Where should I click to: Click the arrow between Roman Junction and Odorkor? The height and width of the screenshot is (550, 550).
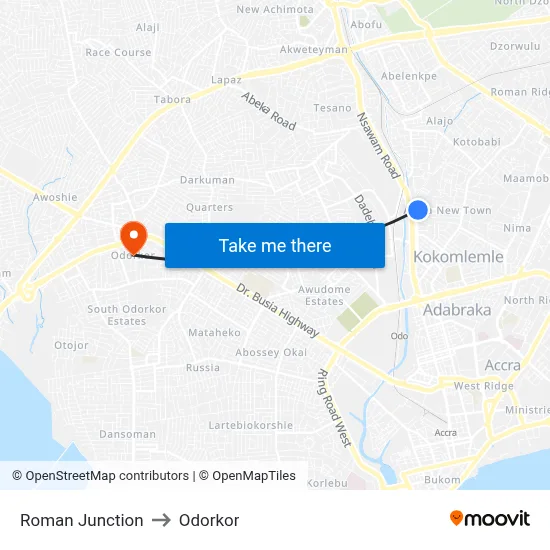tap(161, 520)
